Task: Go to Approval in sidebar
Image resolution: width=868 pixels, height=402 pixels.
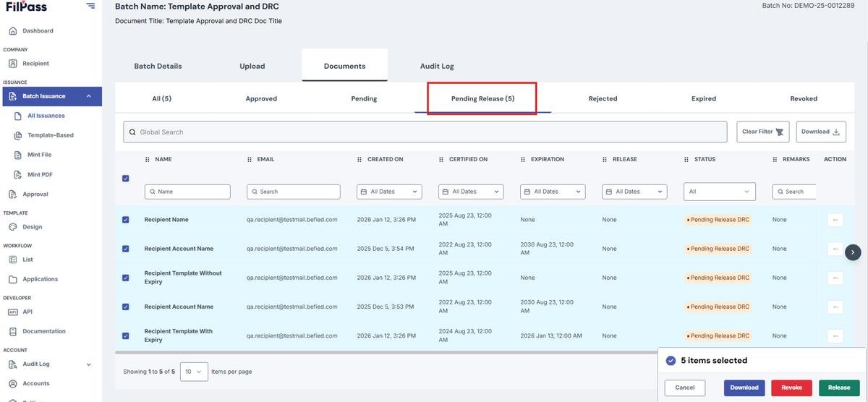Action: click(35, 194)
